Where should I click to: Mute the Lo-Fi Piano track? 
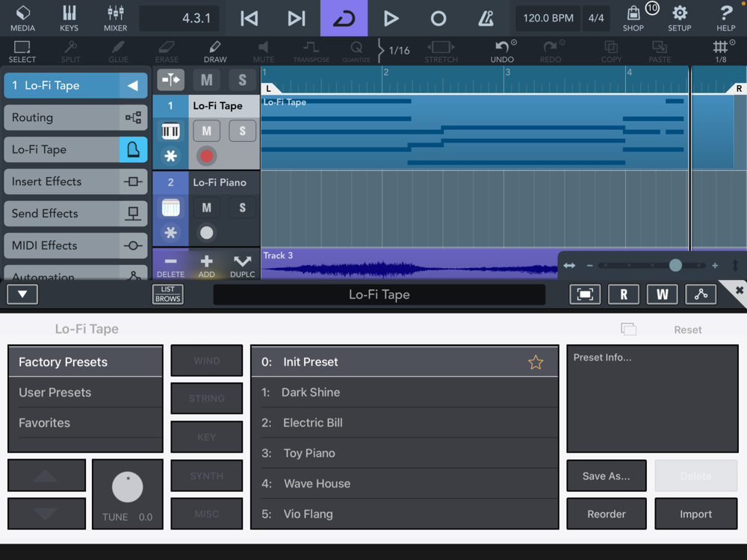point(206,208)
